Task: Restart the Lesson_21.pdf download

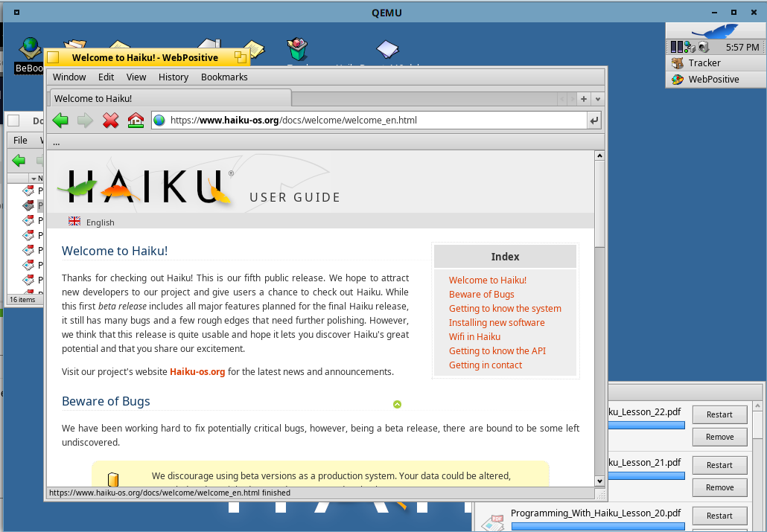Action: pos(719,466)
